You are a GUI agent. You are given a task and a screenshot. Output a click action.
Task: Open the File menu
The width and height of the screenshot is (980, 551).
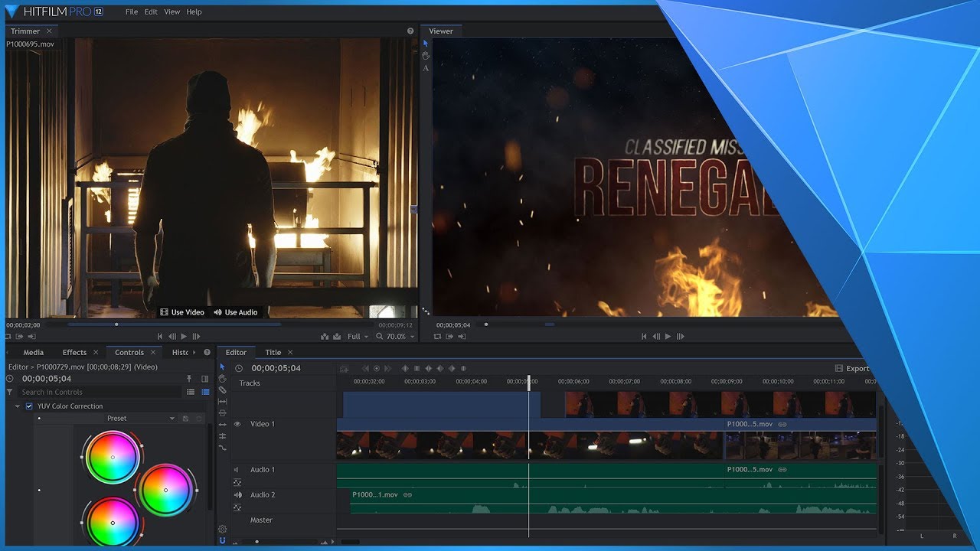pos(132,12)
